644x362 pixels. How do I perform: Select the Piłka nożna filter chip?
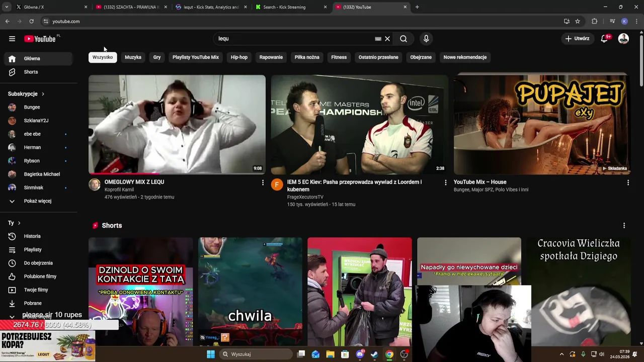tap(307, 57)
